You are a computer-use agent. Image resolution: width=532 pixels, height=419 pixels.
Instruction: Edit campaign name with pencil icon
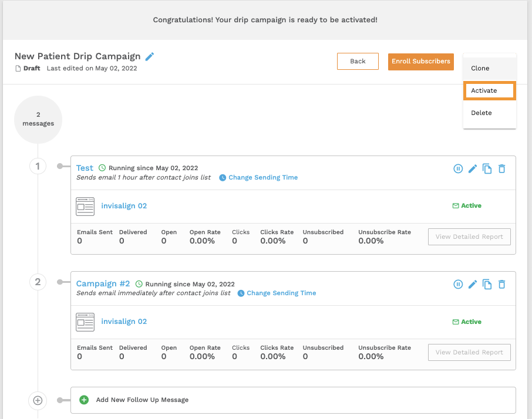coord(150,56)
